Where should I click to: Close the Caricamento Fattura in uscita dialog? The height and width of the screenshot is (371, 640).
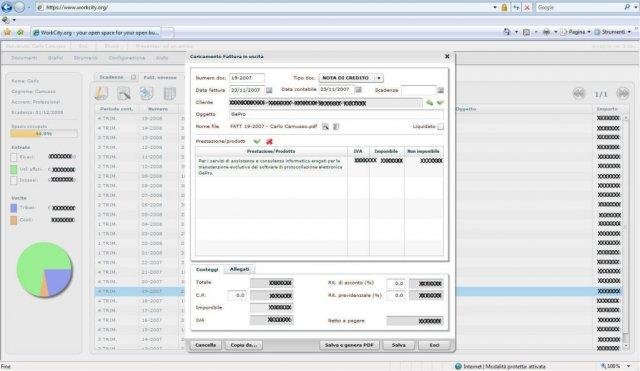point(447,56)
